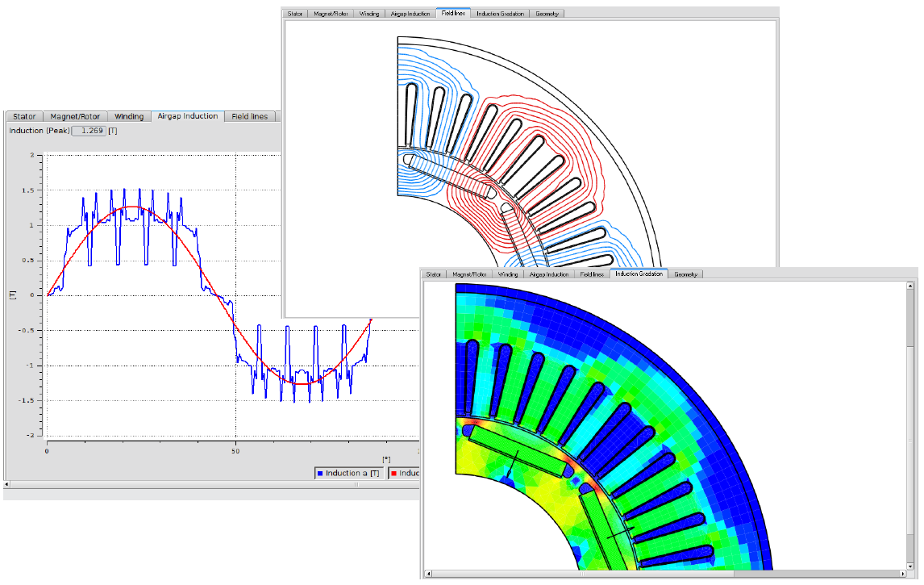Click the Induction (Peak) value field 1.269
Screen dimensions: 924x585
click(x=89, y=131)
